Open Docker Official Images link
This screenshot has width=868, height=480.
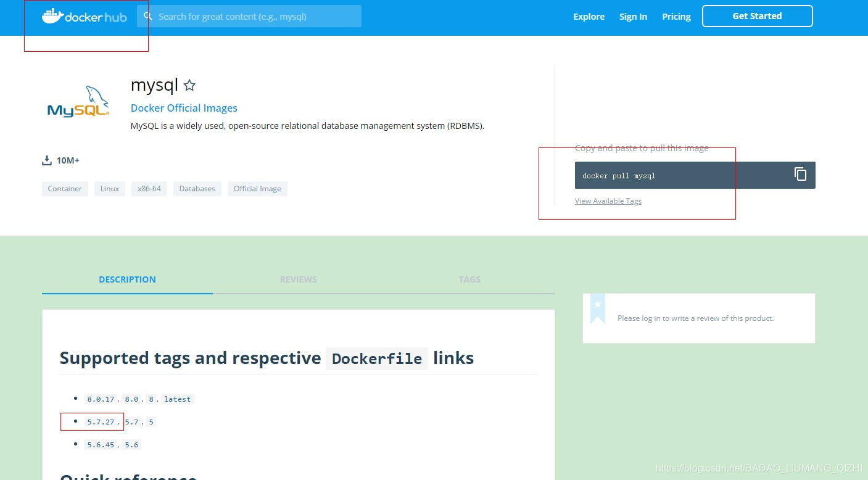(x=184, y=108)
